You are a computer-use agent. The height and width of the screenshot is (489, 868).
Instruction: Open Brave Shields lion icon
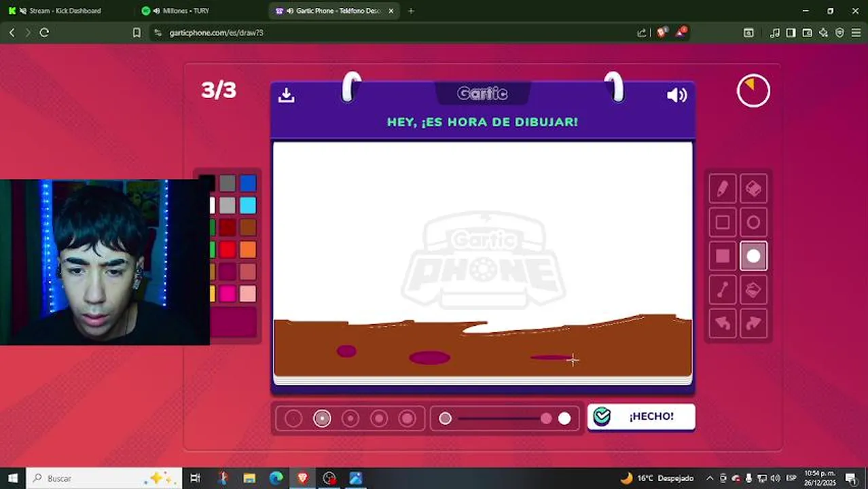tap(662, 32)
